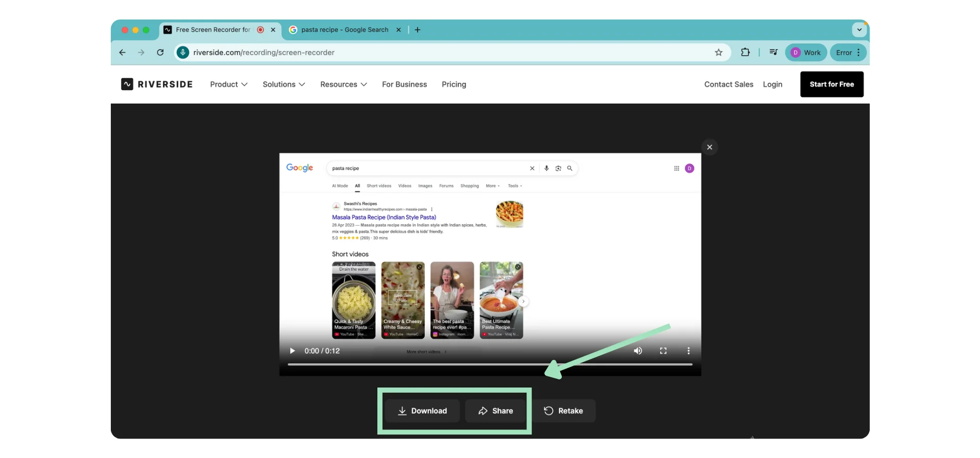Open the Pricing page

pos(454,84)
